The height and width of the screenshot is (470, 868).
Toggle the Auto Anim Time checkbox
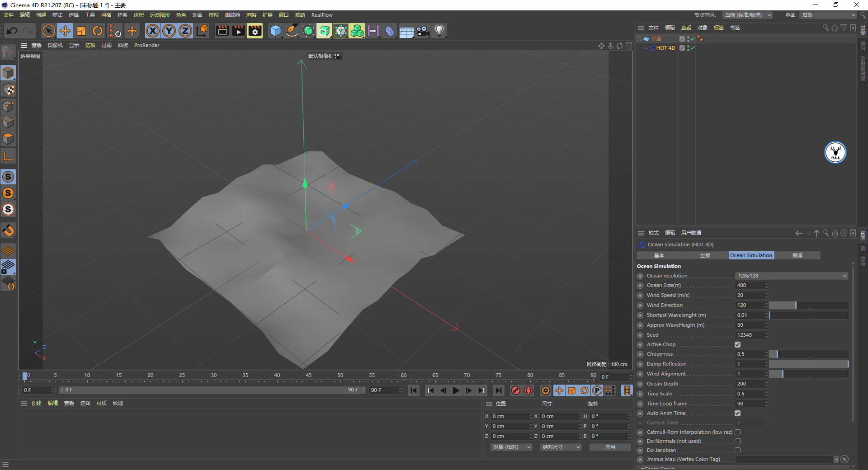(738, 413)
